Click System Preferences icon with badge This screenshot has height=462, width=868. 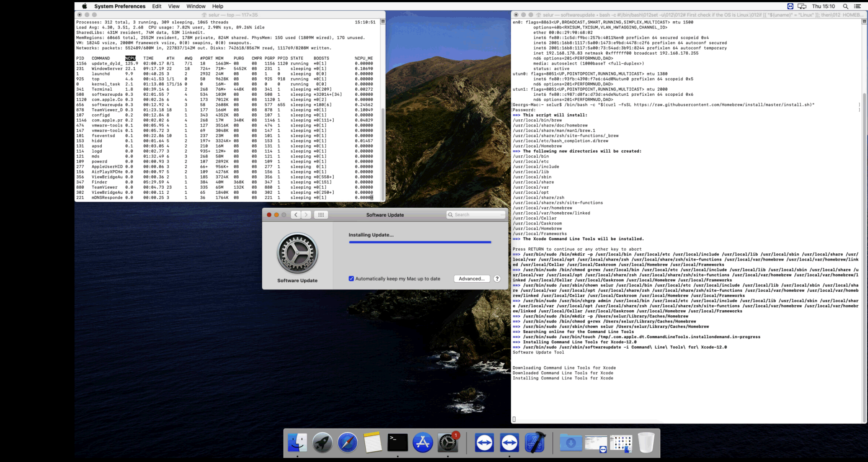pos(448,443)
